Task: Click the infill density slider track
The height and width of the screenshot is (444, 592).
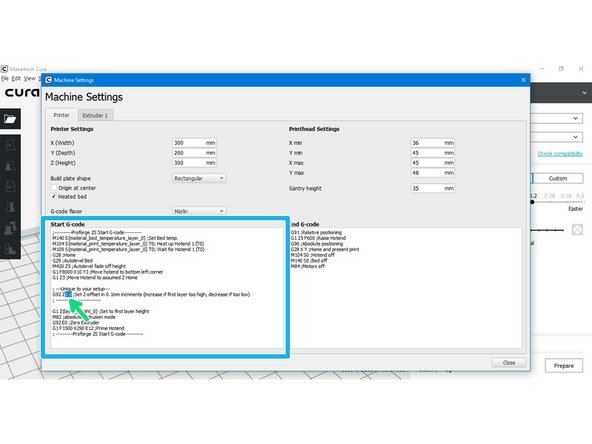Action: point(547,230)
